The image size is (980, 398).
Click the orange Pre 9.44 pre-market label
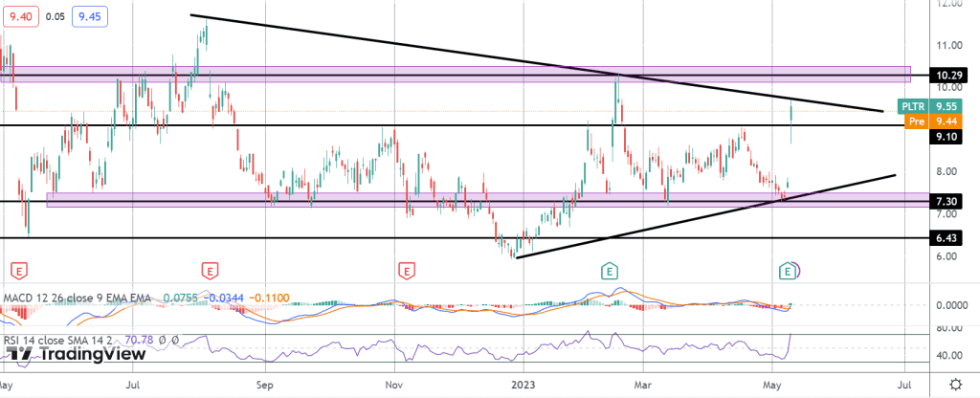(928, 122)
